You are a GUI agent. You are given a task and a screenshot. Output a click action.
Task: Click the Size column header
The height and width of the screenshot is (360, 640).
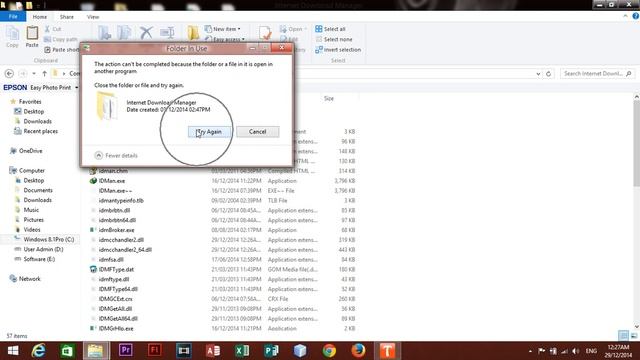click(329, 98)
